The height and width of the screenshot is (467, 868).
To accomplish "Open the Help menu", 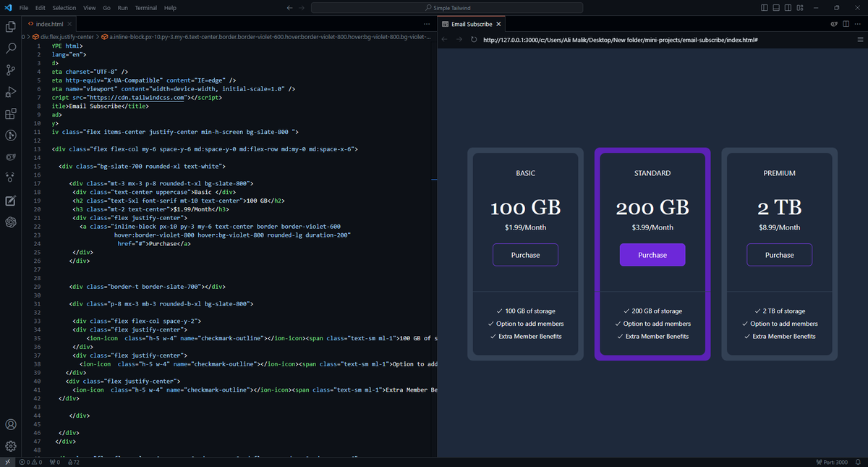I will click(x=170, y=8).
